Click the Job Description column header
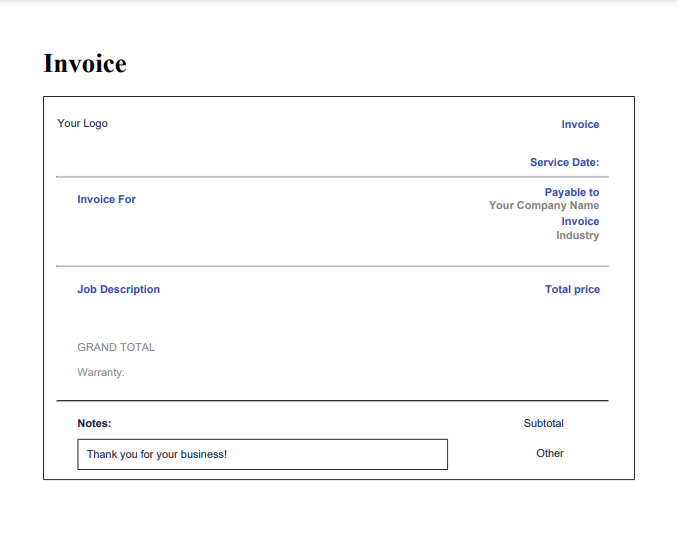The height and width of the screenshot is (539, 677). click(x=118, y=289)
